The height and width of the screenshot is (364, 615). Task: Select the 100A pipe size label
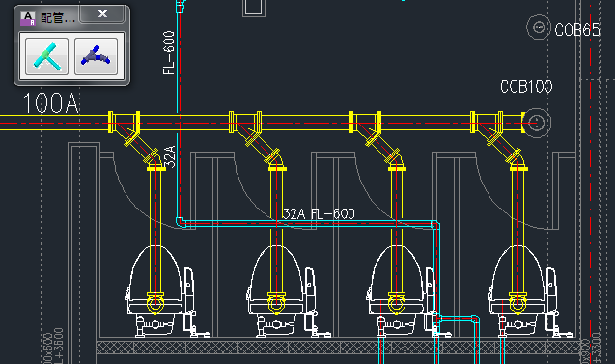pyautogui.click(x=51, y=103)
